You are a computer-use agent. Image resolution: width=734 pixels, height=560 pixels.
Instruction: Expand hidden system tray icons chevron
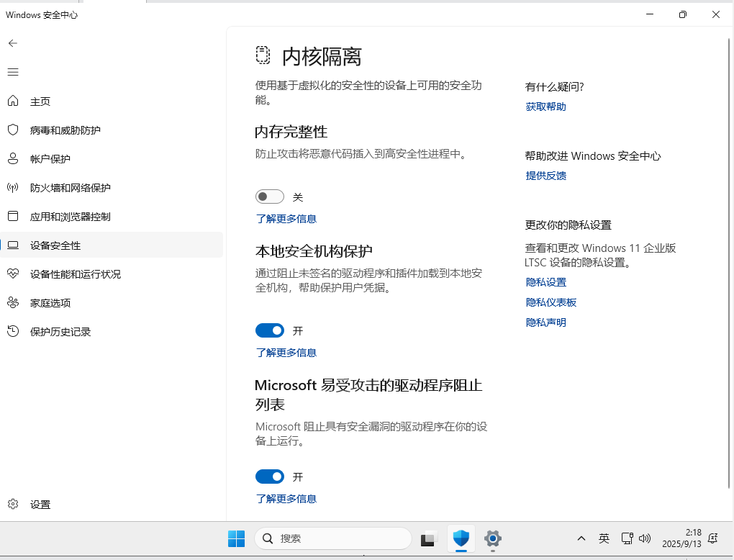(x=581, y=538)
